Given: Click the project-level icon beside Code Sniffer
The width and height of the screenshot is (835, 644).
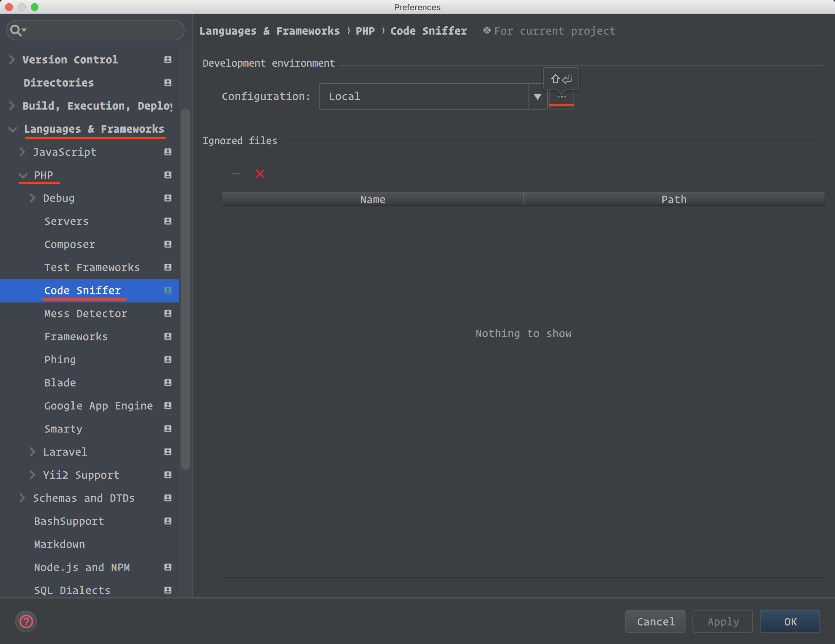Looking at the screenshot, I should (168, 291).
